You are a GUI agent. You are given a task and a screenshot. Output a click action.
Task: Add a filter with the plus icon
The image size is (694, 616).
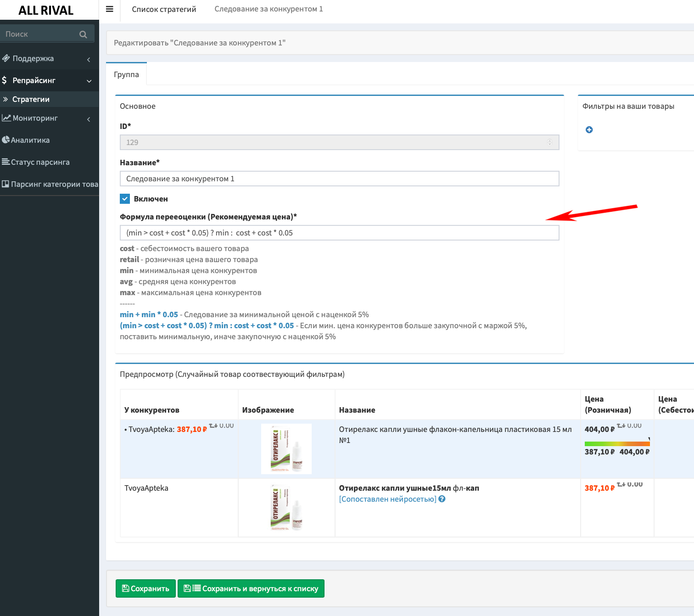[x=589, y=130]
